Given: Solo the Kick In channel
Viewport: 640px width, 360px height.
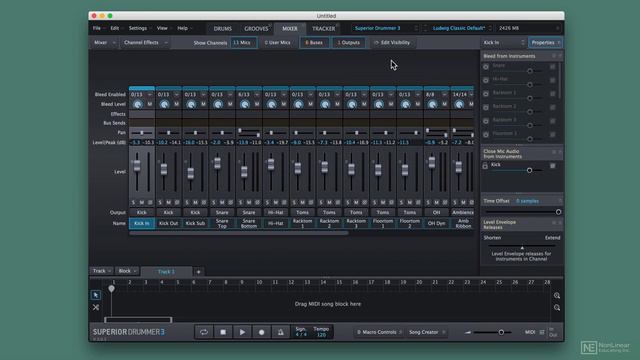Looking at the screenshot, I should coord(133,202).
